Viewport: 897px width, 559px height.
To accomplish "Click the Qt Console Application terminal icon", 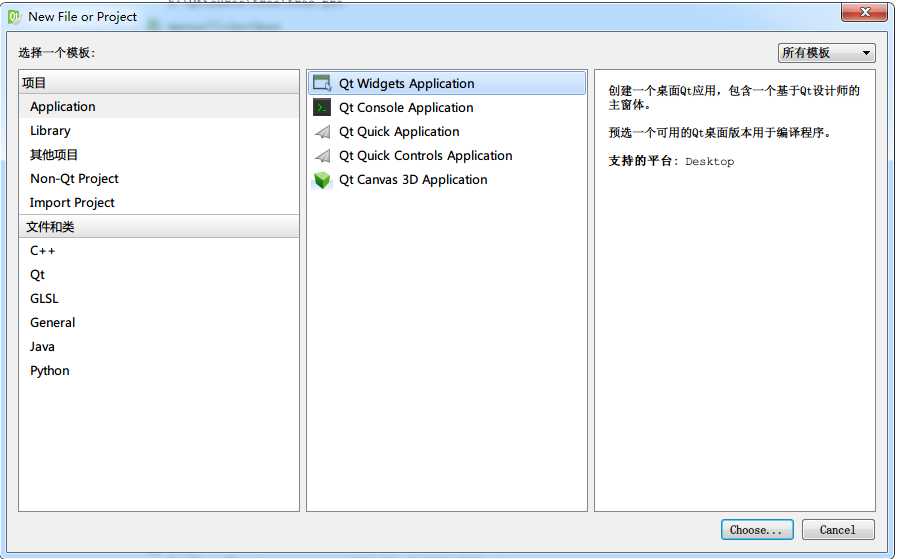I will pyautogui.click(x=322, y=108).
